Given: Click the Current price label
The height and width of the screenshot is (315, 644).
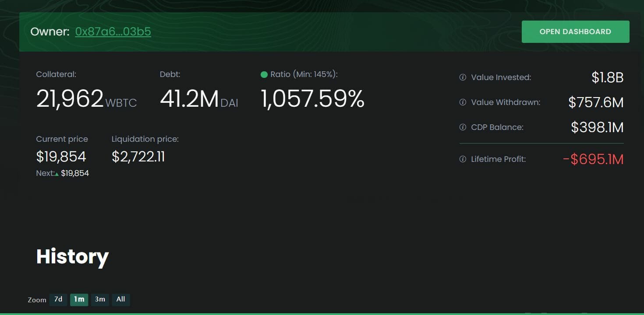Looking at the screenshot, I should pos(62,139).
